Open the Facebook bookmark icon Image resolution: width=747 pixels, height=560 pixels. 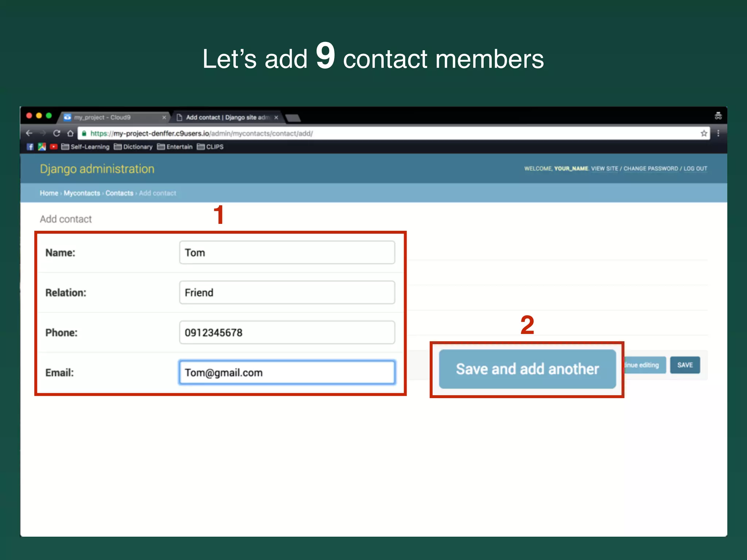click(x=30, y=147)
